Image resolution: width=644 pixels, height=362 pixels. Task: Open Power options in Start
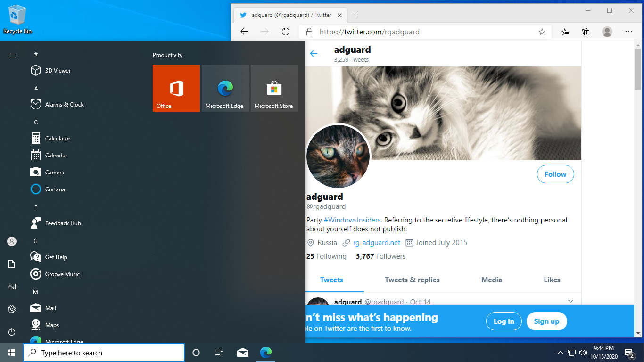[x=12, y=332]
